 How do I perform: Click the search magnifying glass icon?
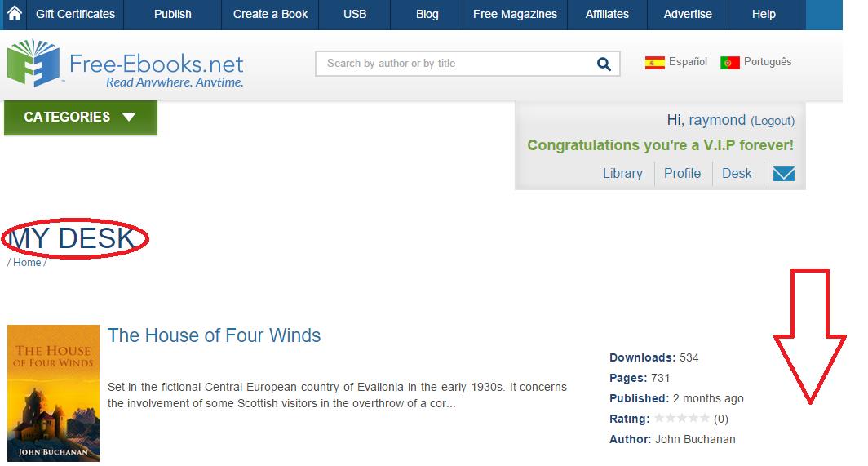click(604, 64)
